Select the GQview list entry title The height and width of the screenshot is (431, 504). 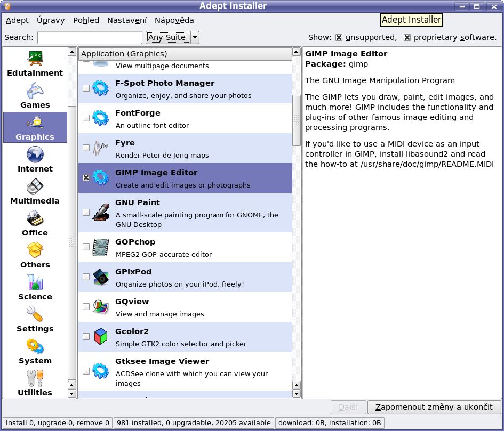pos(132,302)
